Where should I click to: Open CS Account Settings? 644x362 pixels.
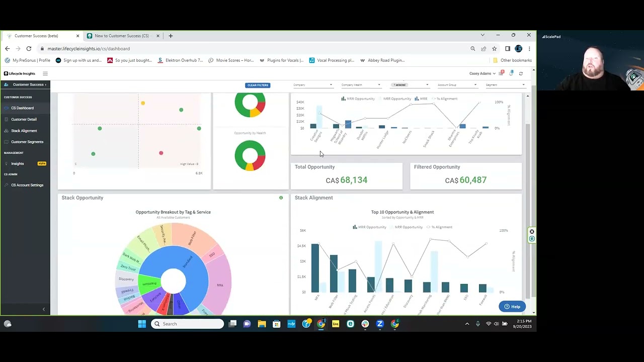(x=27, y=185)
